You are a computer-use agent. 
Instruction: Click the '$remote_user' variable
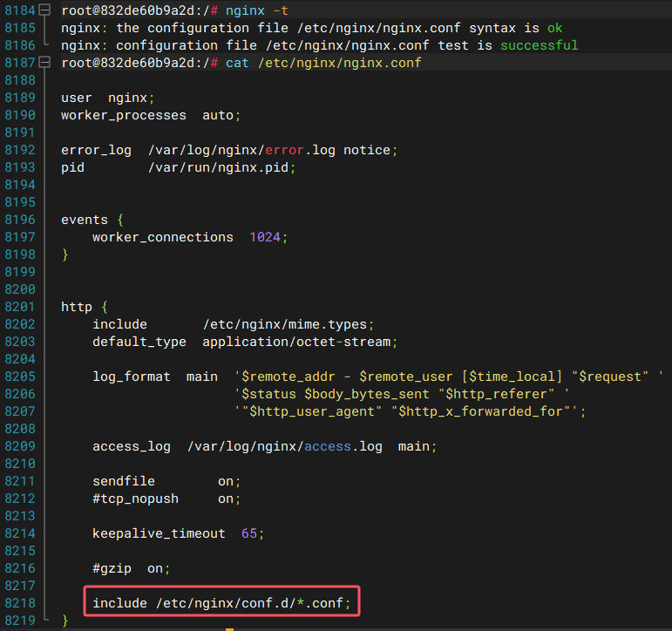[x=406, y=377]
